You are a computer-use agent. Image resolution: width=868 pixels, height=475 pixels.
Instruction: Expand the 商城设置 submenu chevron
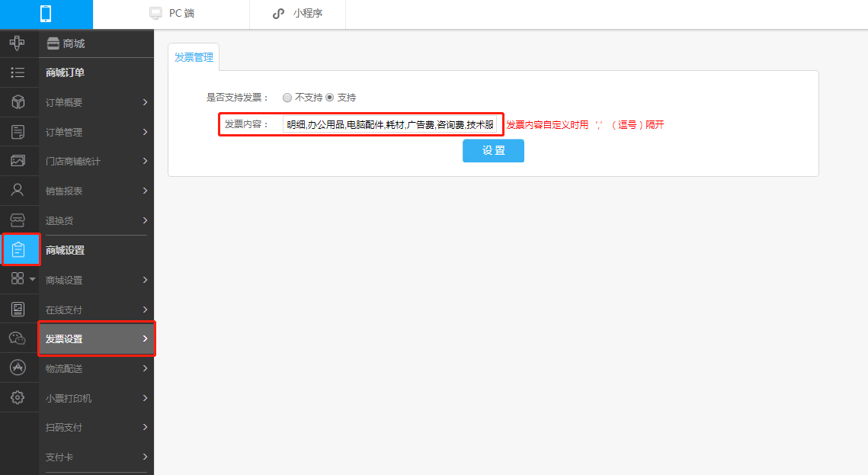[145, 280]
